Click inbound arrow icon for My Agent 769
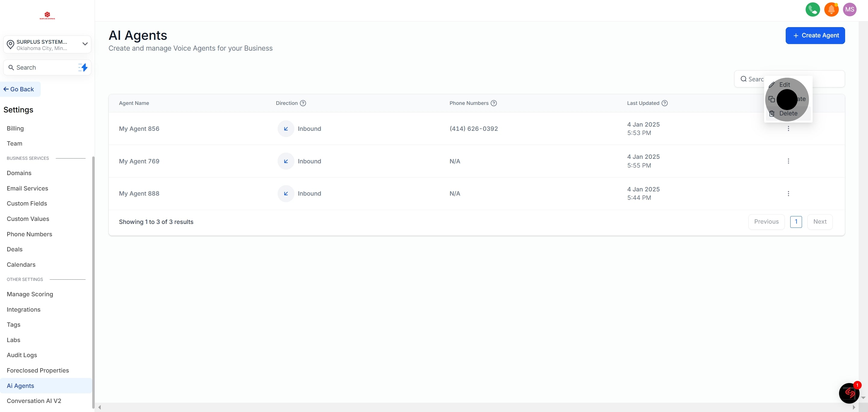Image resolution: width=868 pixels, height=412 pixels. pyautogui.click(x=286, y=161)
